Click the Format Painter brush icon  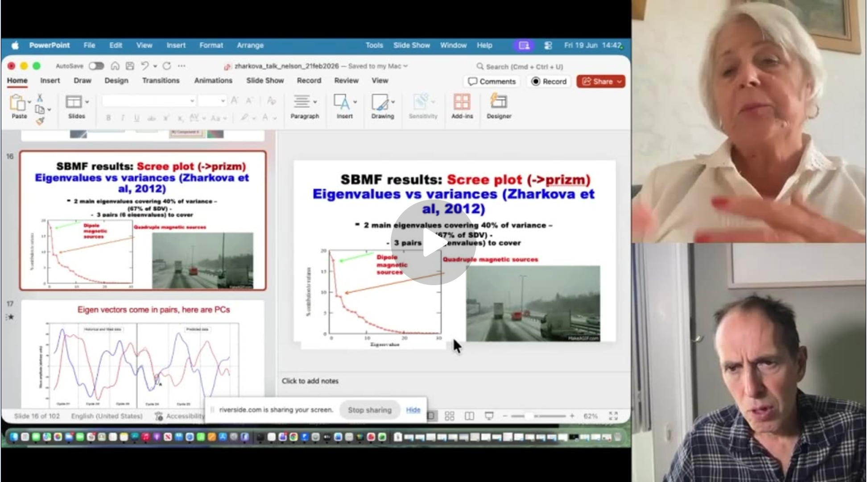(40, 121)
